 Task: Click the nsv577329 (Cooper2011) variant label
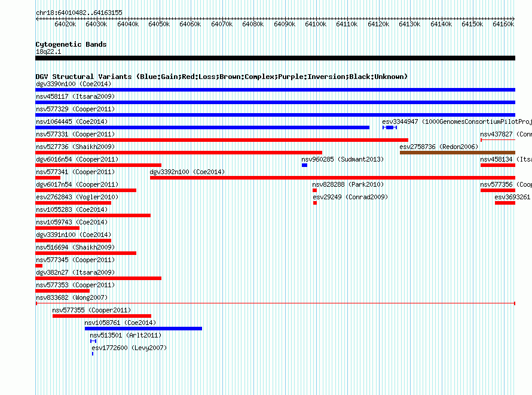pyautogui.click(x=75, y=109)
